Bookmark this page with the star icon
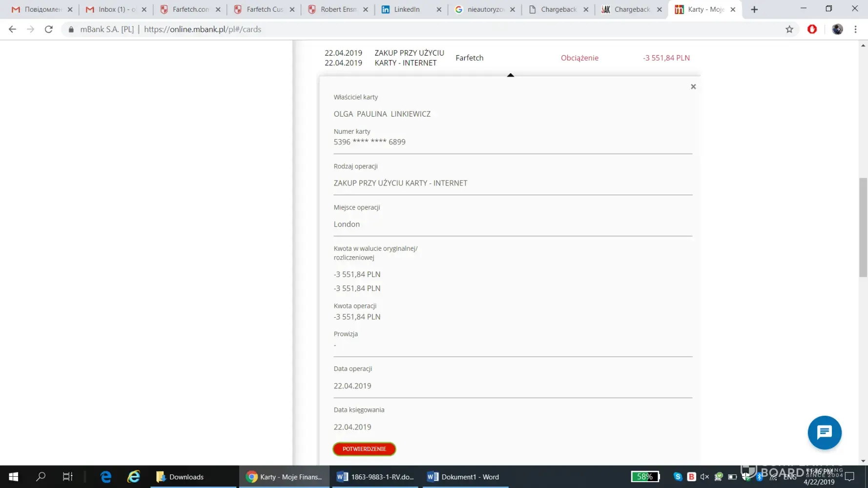Screen dimensions: 868x488 (x=789, y=29)
